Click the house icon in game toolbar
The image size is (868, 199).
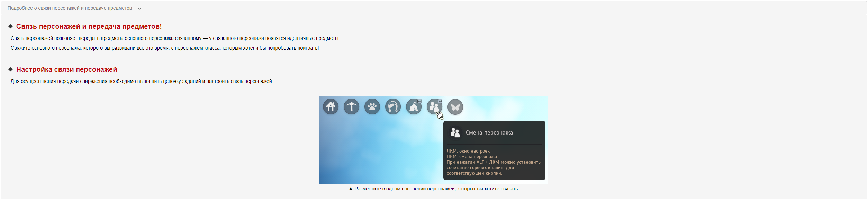click(331, 106)
